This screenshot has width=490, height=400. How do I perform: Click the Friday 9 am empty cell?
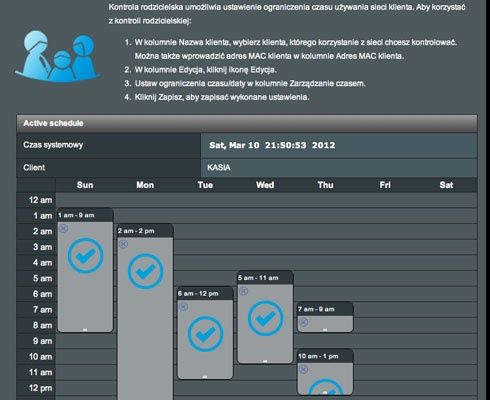pyautogui.click(x=385, y=341)
